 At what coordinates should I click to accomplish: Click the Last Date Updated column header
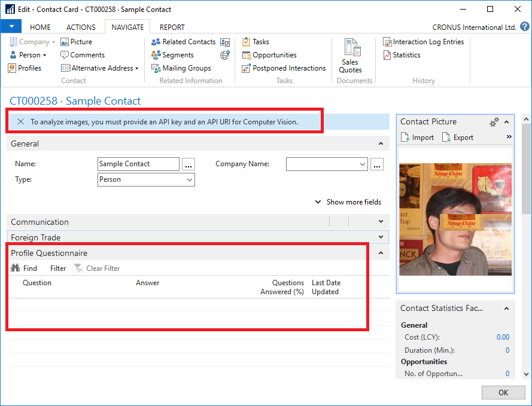(x=326, y=287)
